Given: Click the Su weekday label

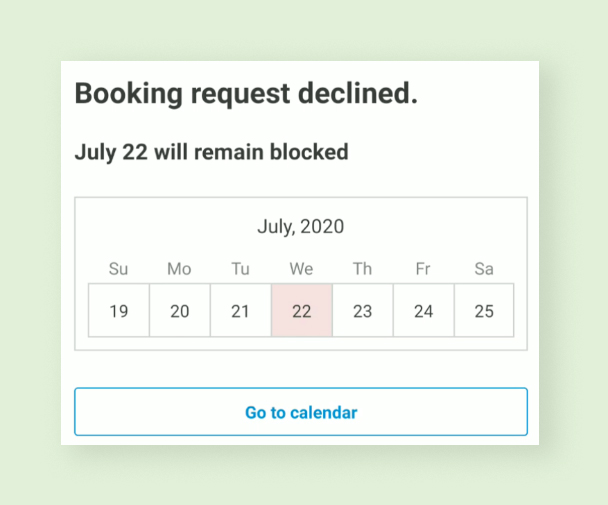Looking at the screenshot, I should (x=118, y=268).
